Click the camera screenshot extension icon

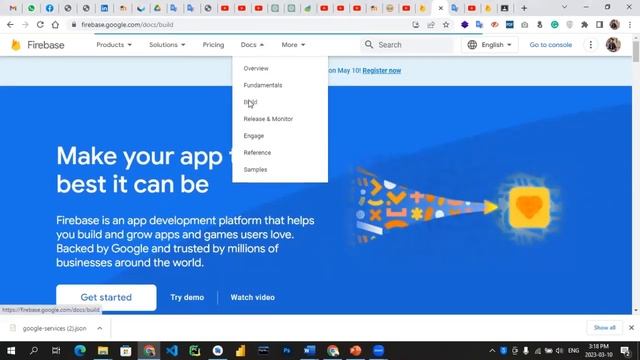pos(524,25)
